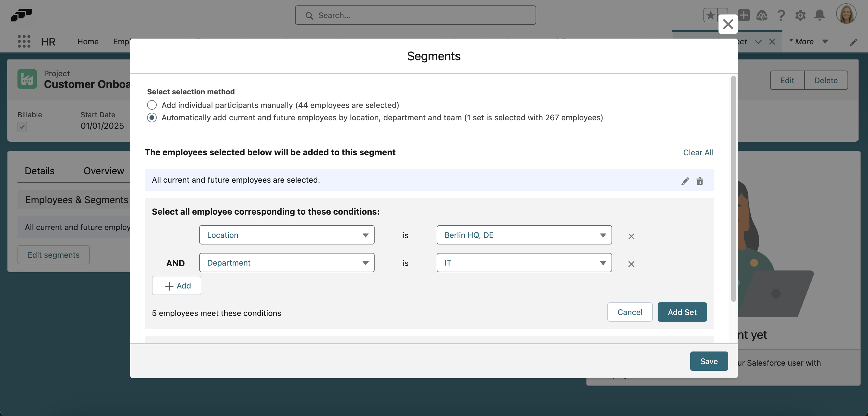Open the Berlin HQ, DE value dropdown
Screen dimensions: 868x416
coord(524,235)
